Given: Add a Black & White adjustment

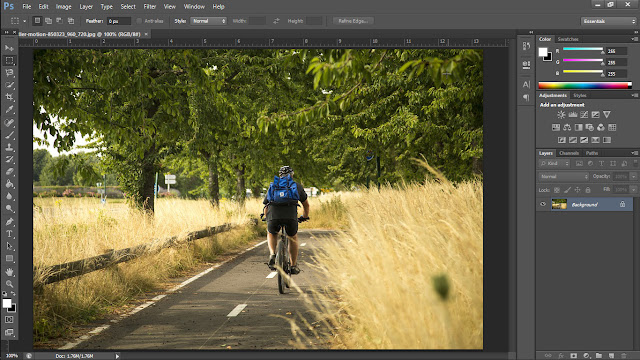Looking at the screenshot, I should pos(578,127).
